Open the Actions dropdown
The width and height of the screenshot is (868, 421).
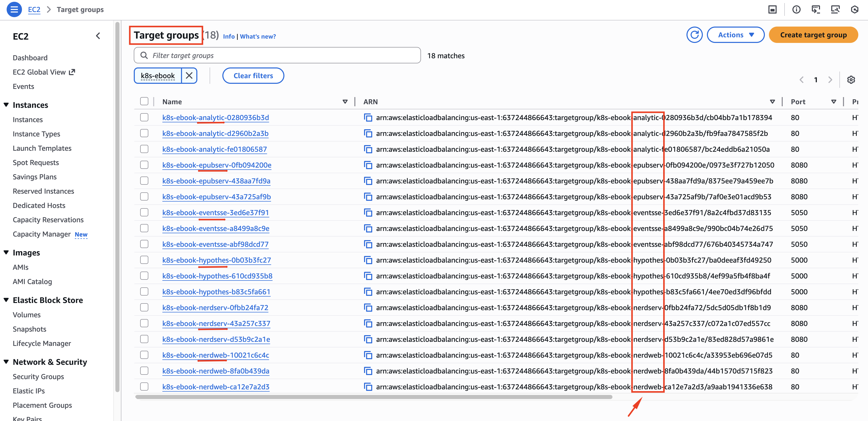coord(736,35)
